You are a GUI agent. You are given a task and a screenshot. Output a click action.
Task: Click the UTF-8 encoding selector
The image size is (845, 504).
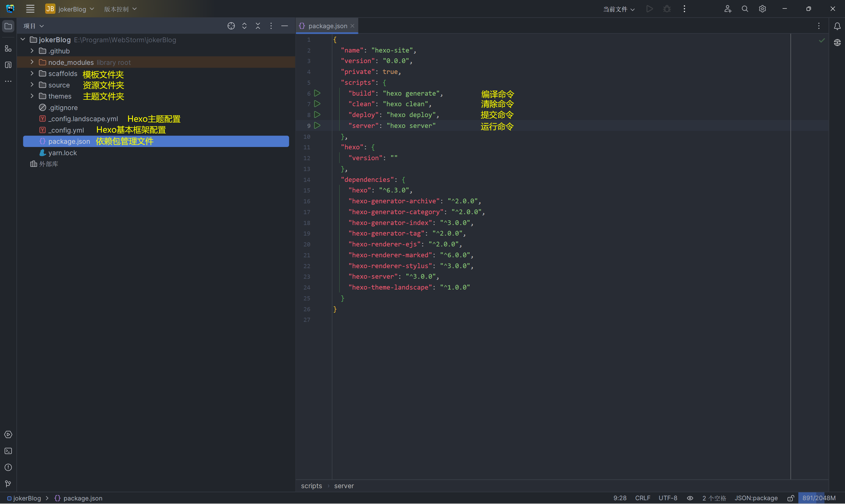tap(667, 498)
